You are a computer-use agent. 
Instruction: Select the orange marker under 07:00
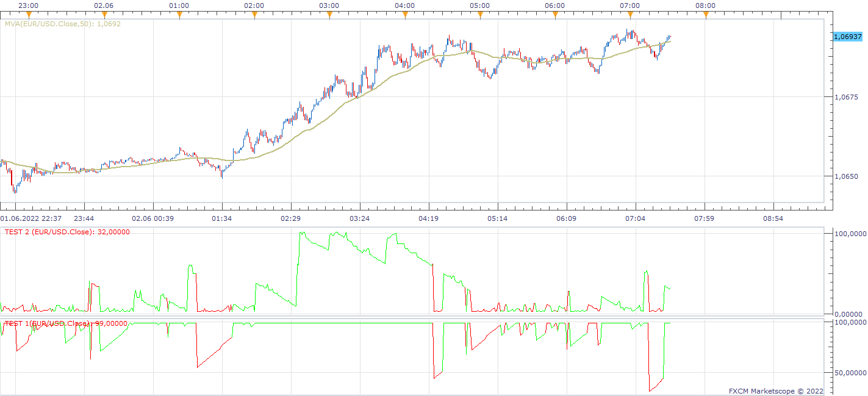(630, 15)
